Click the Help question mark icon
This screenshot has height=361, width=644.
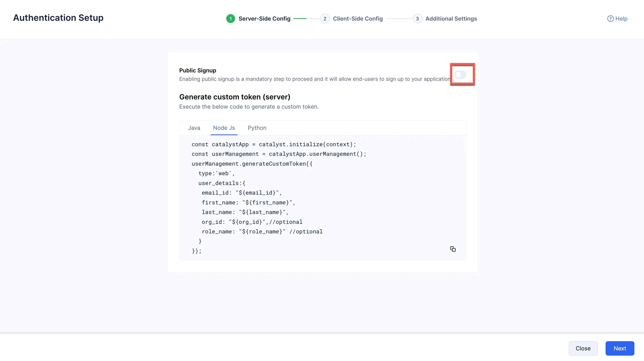pyautogui.click(x=610, y=19)
